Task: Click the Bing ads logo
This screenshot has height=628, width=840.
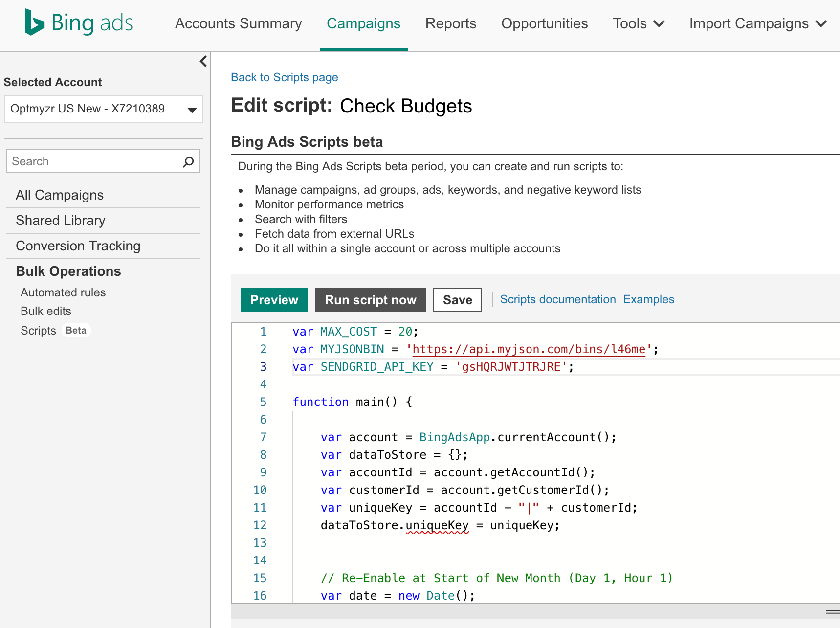Action: (x=79, y=23)
